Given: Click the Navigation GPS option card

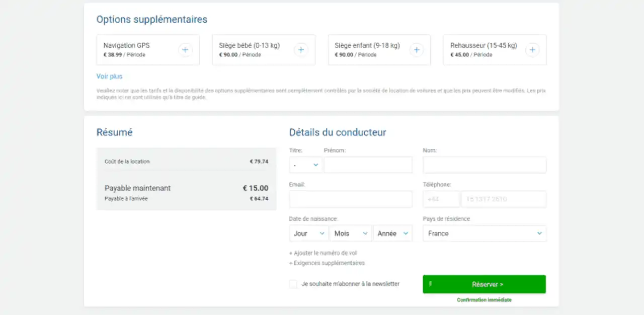Looking at the screenshot, I should [136, 50].
